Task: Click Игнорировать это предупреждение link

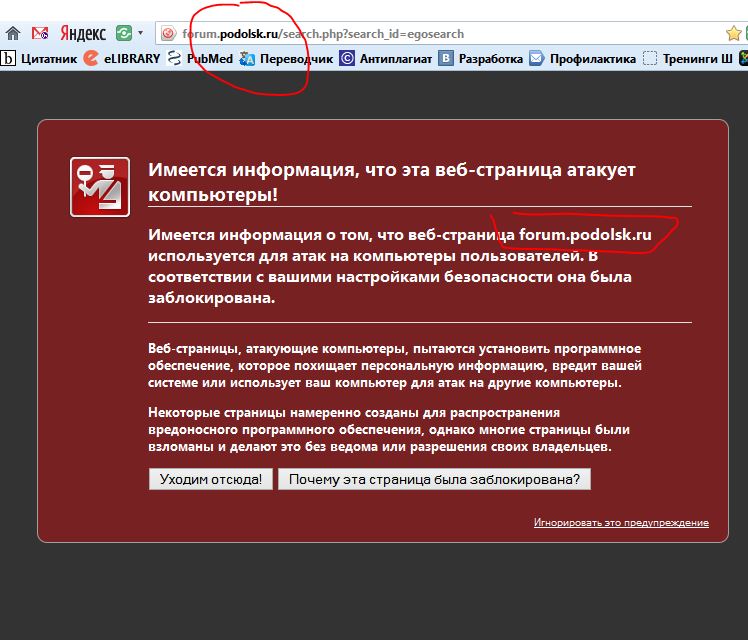Action: (x=621, y=523)
